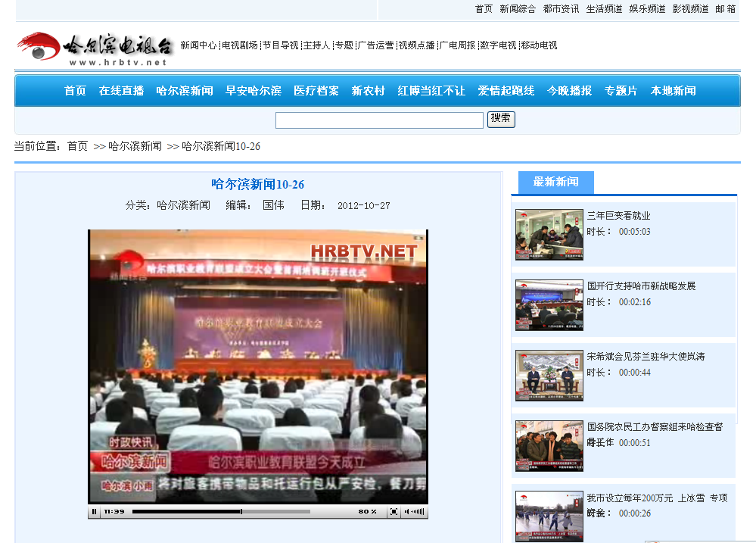Seek on the video progress bar
756x543 pixels.
(221, 512)
